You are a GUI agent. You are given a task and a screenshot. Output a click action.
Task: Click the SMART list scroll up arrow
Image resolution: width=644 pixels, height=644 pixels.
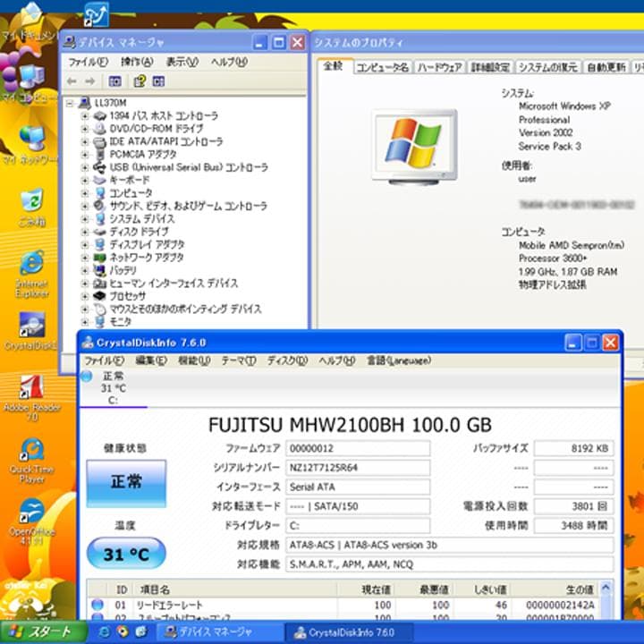[x=606, y=589]
